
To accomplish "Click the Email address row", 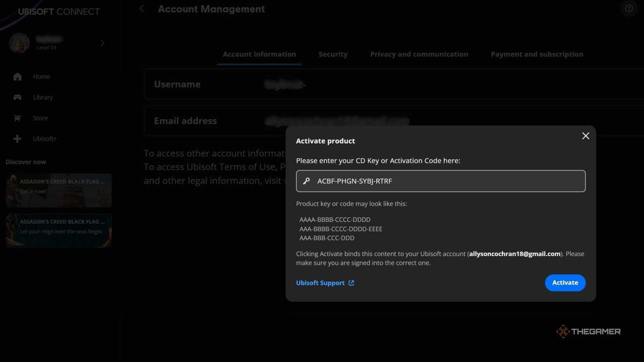I will pos(394,121).
